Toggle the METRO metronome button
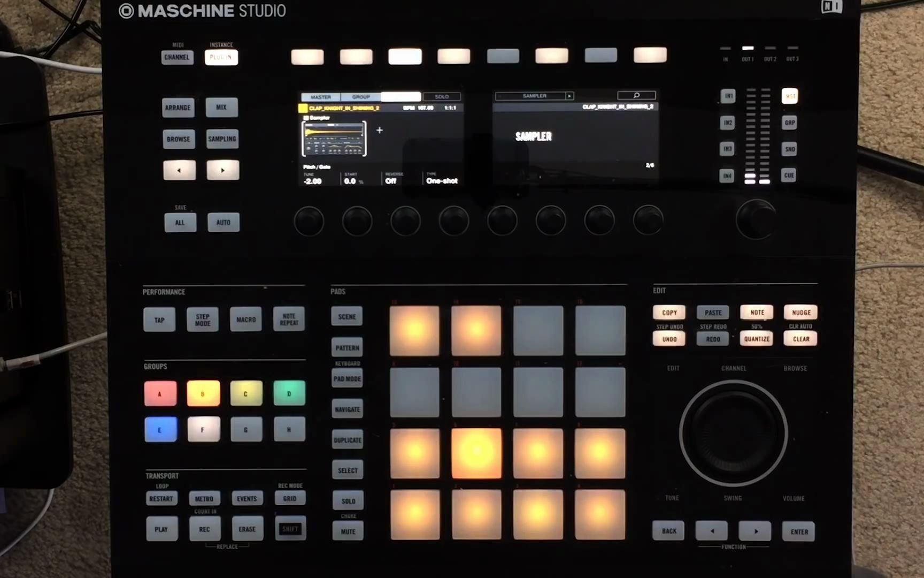 [204, 498]
